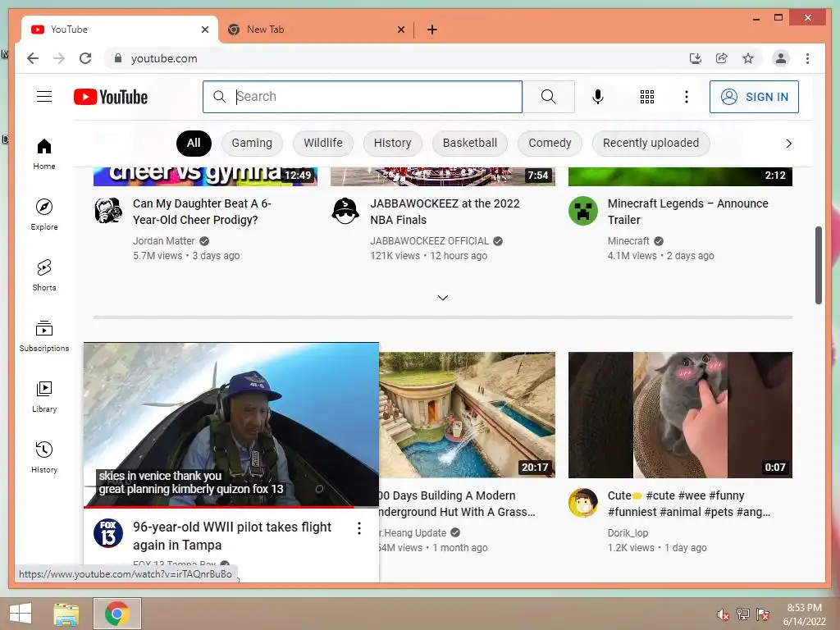Click Chrome icon in taskbar

pos(117,614)
